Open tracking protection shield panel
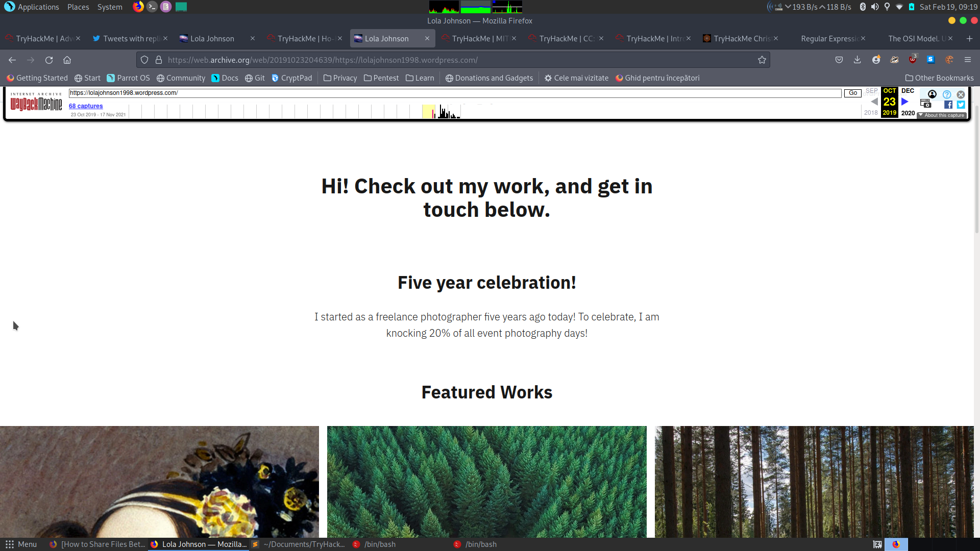The image size is (980, 551). click(x=144, y=60)
